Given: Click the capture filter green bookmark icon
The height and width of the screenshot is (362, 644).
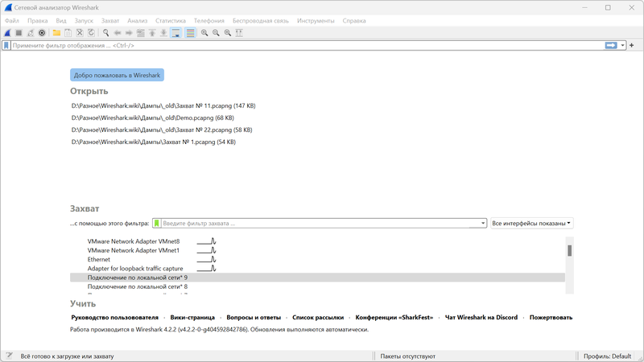Looking at the screenshot, I should (156, 224).
